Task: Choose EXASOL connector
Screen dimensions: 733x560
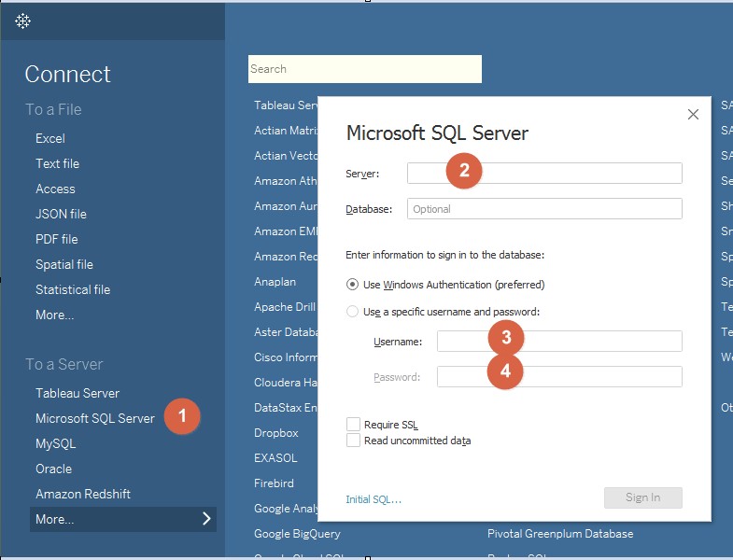Action: coord(275,458)
